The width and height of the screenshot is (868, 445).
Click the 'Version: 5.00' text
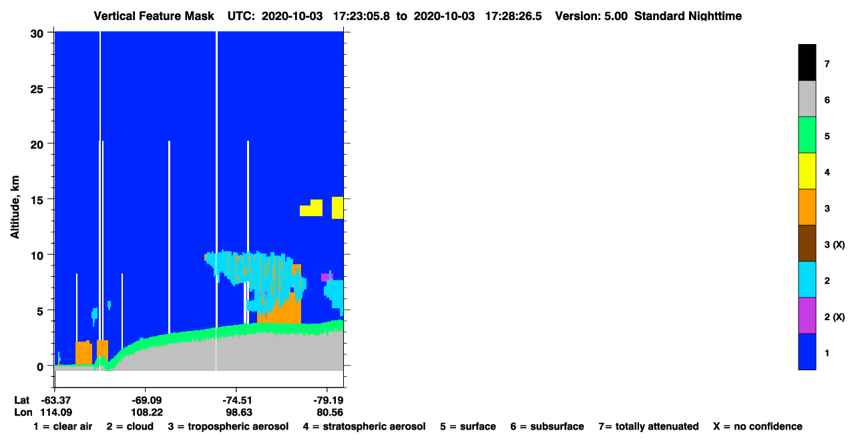pos(591,15)
